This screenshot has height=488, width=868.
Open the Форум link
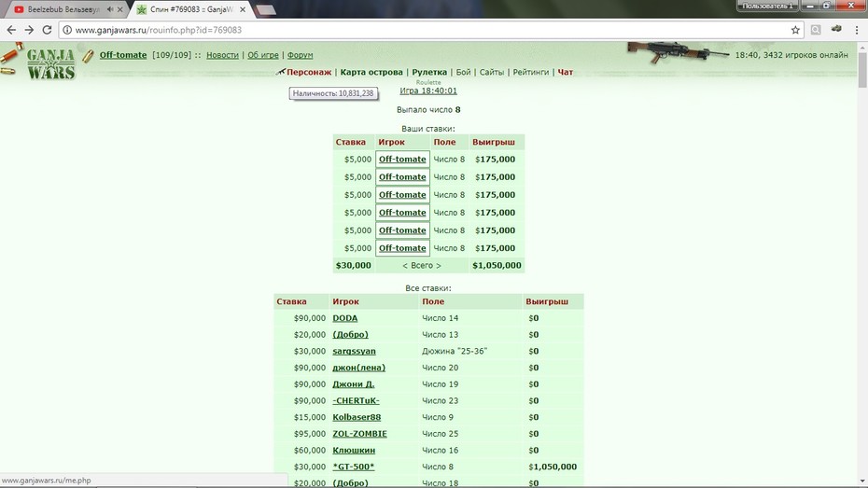click(x=300, y=55)
